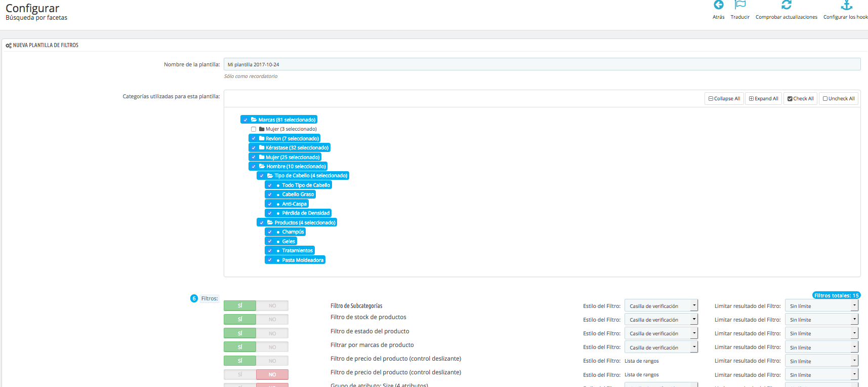The width and height of the screenshot is (868, 387).
Task: Open Limitar resultado dropdown for marcas de producto
Action: (821, 347)
